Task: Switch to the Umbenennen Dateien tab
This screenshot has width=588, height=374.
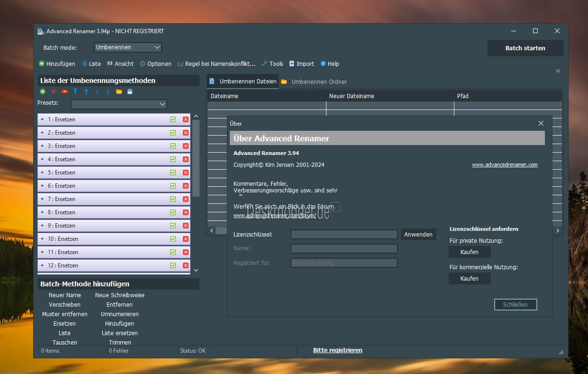Action: [x=243, y=82]
